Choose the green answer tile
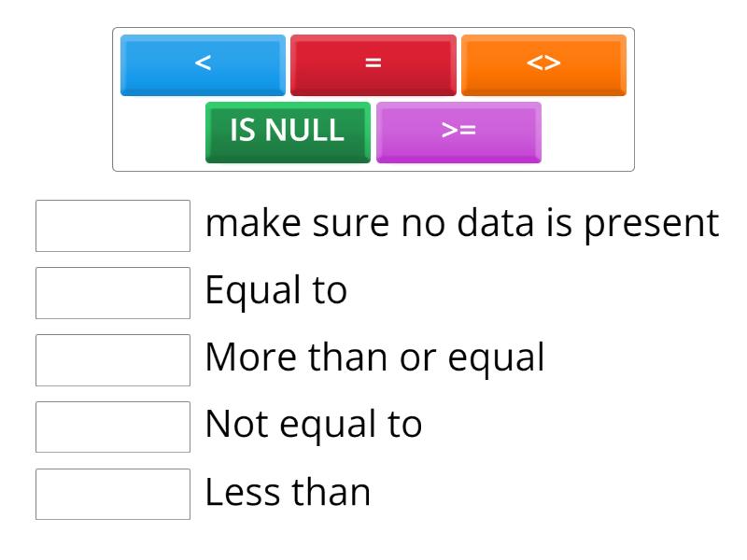747x560 pixels. tap(288, 132)
